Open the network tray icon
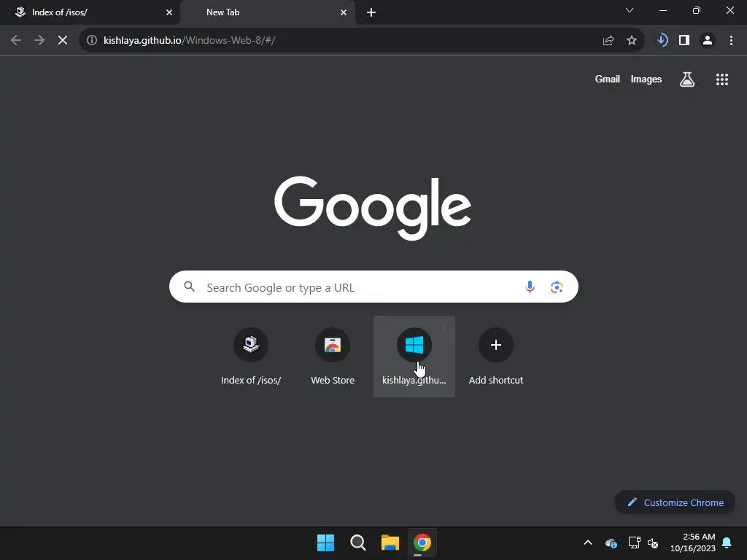 tap(634, 542)
